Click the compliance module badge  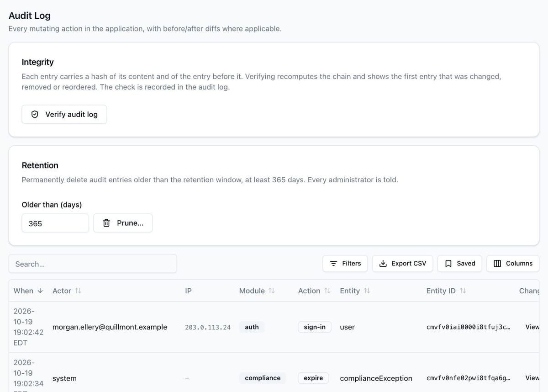coord(263,378)
